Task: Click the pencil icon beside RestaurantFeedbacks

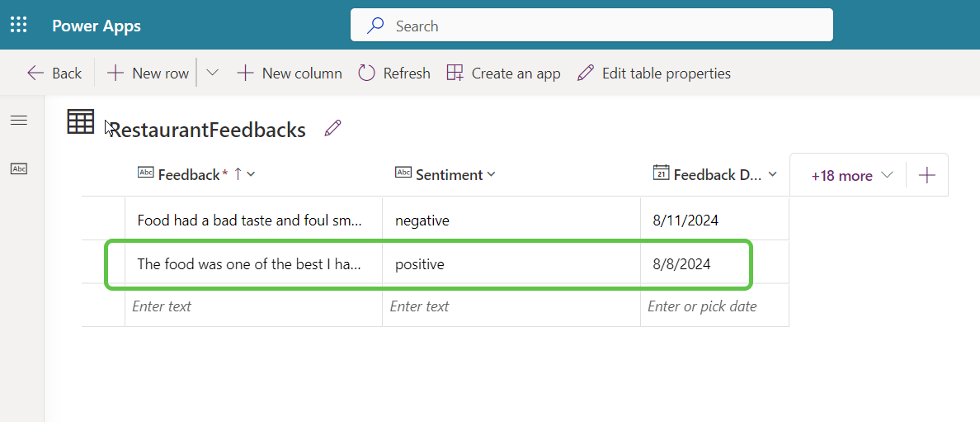Action: pos(332,128)
